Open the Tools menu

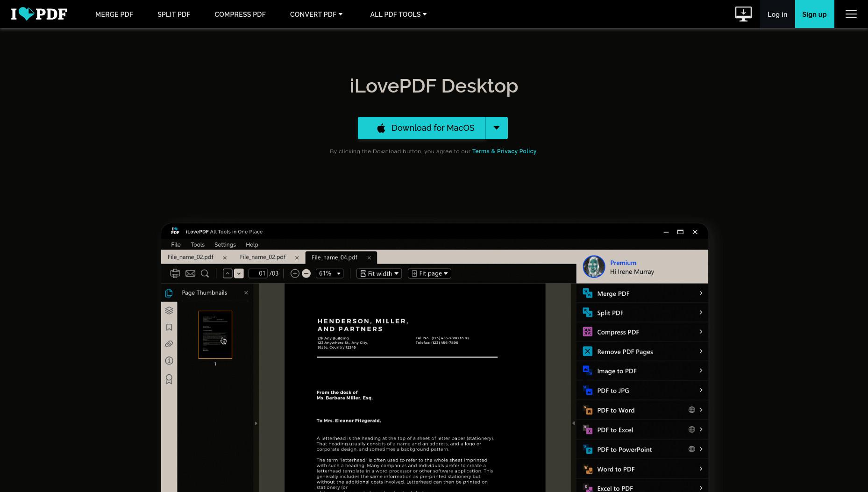pyautogui.click(x=198, y=244)
